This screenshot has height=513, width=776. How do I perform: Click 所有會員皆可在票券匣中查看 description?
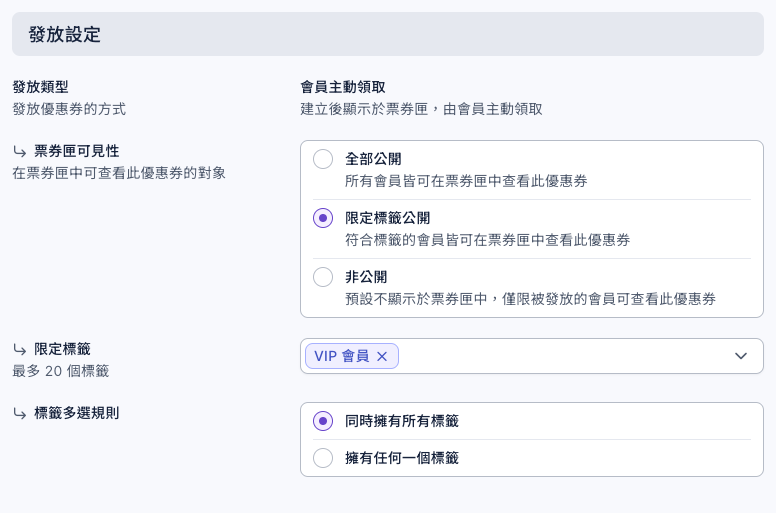tap(466, 181)
